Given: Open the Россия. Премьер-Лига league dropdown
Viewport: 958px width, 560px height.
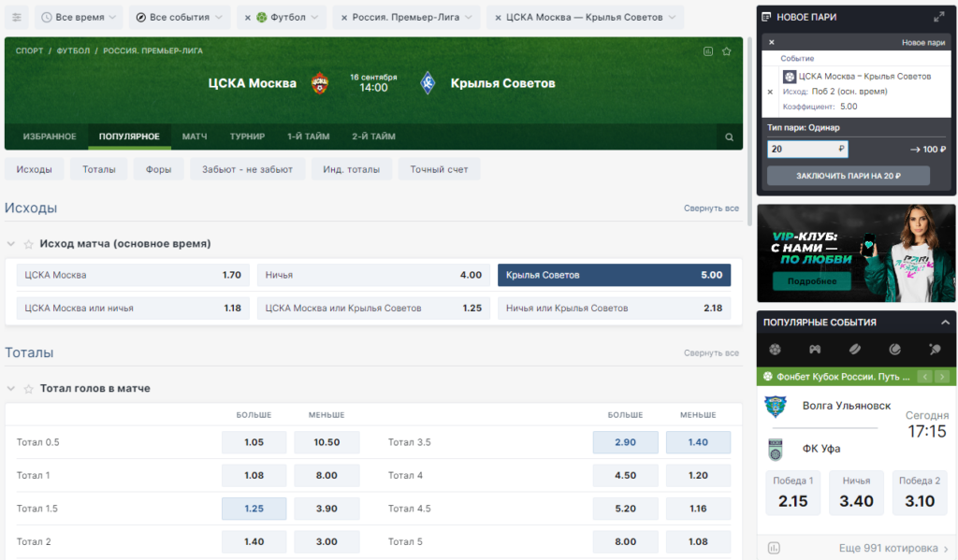Looking at the screenshot, I should (413, 17).
